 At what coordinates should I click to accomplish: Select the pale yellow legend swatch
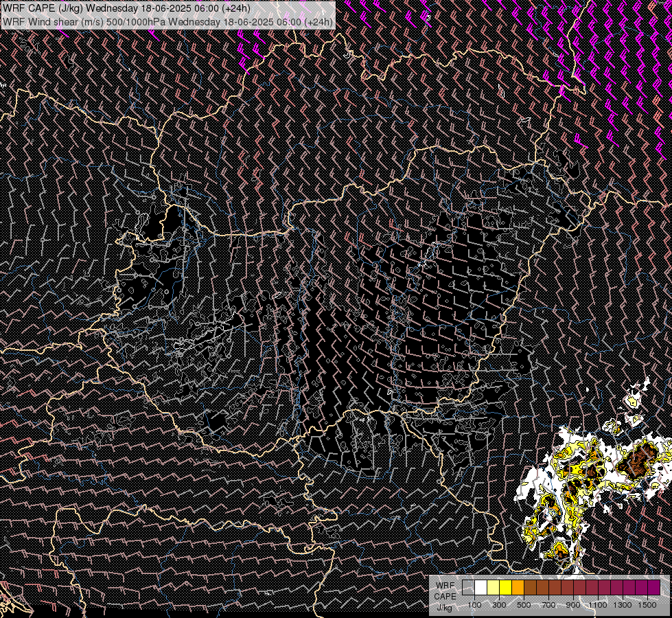(x=494, y=588)
